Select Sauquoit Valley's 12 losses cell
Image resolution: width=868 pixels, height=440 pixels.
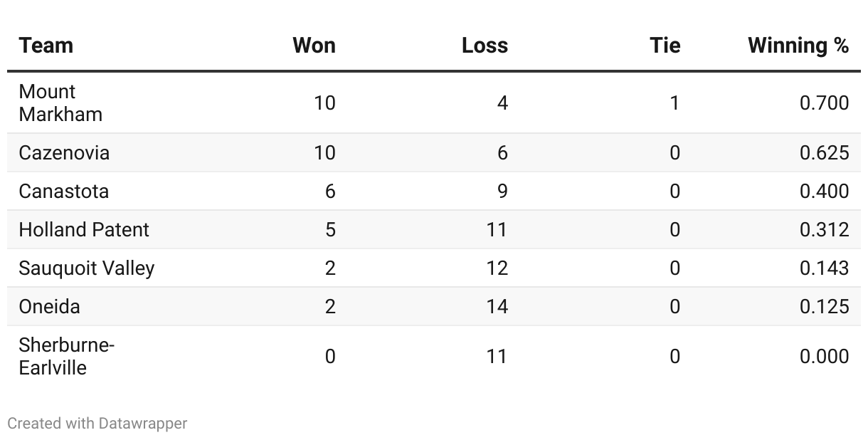tap(497, 268)
